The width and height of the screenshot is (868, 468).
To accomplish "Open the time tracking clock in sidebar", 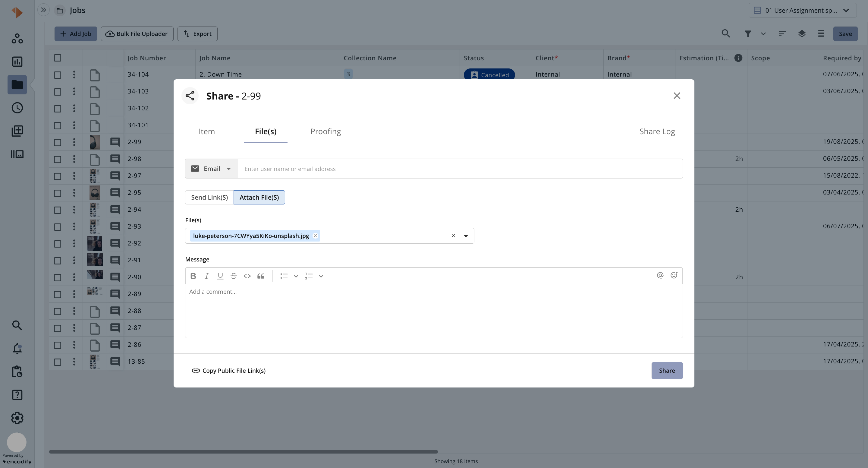I will pyautogui.click(x=17, y=108).
